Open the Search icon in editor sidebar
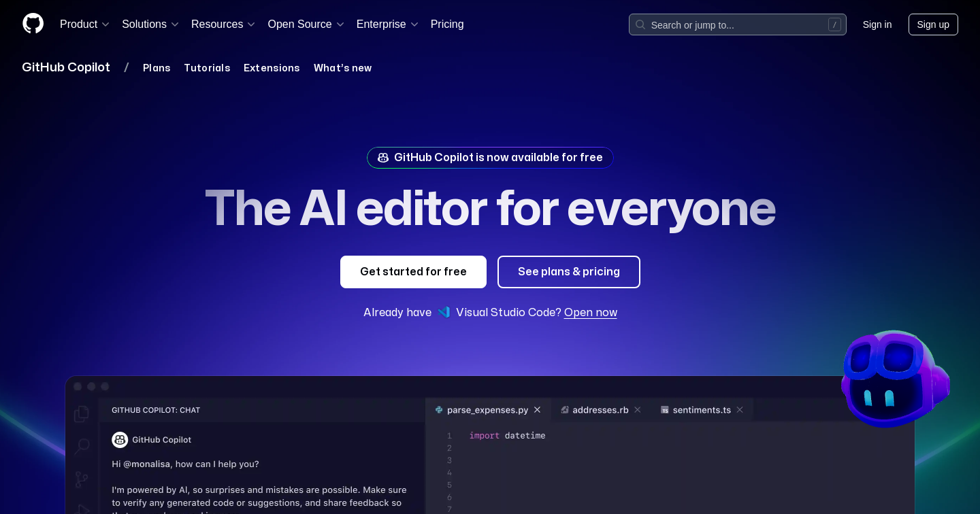Image resolution: width=980 pixels, height=514 pixels. [82, 446]
